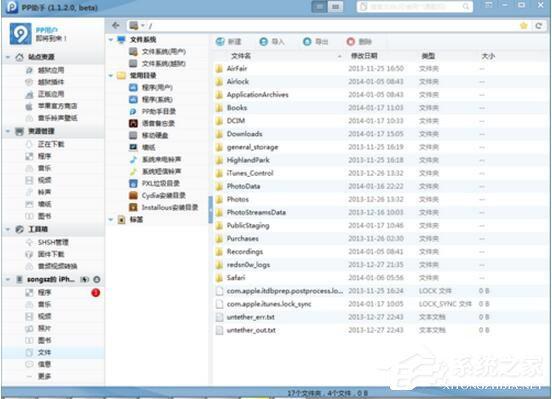Select the untether_err.txt file

(x=380, y=317)
